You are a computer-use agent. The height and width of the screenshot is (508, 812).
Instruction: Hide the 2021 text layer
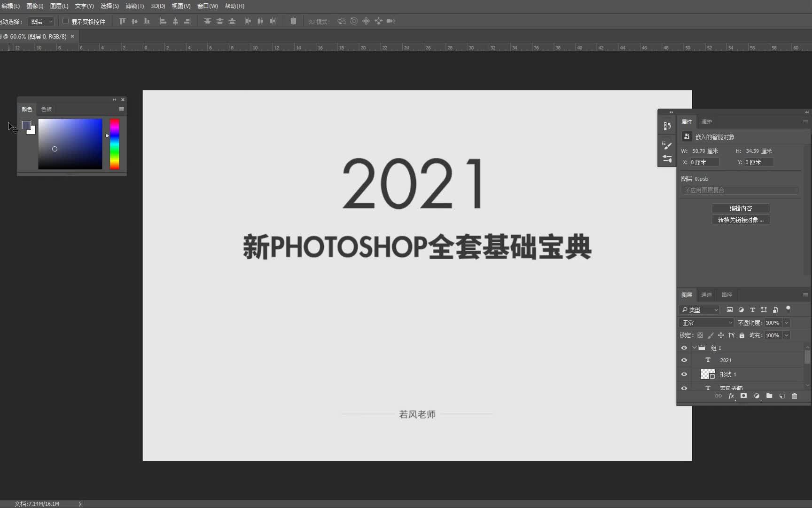(x=684, y=360)
